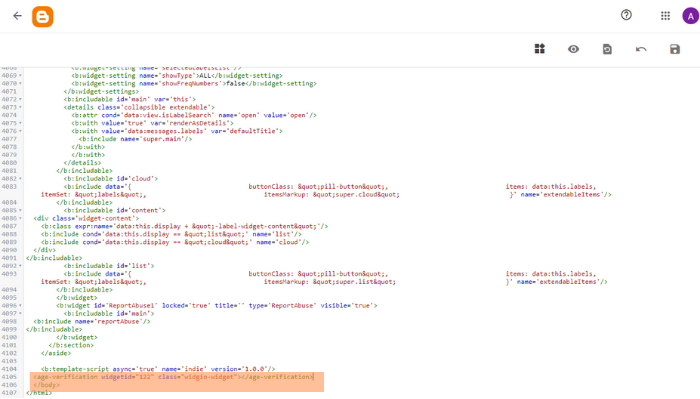Collapse the code fold at line 4070
This screenshot has height=399, width=700.
click(21, 84)
